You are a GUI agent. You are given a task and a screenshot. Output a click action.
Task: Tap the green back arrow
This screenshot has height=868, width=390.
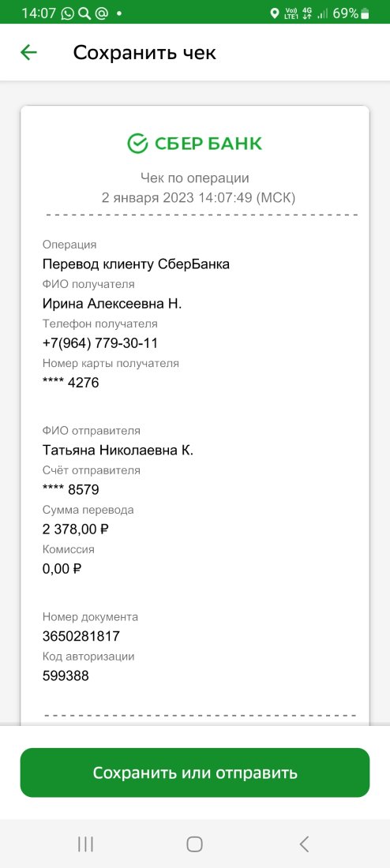(28, 53)
